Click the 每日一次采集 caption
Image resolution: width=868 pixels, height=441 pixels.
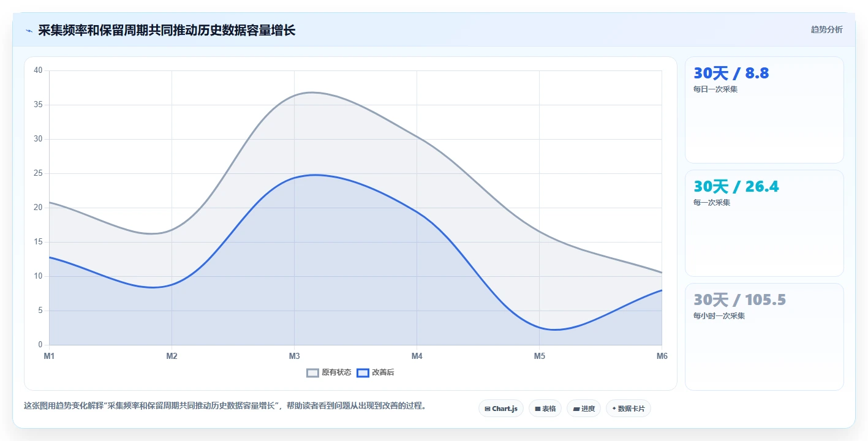pyautogui.click(x=715, y=89)
